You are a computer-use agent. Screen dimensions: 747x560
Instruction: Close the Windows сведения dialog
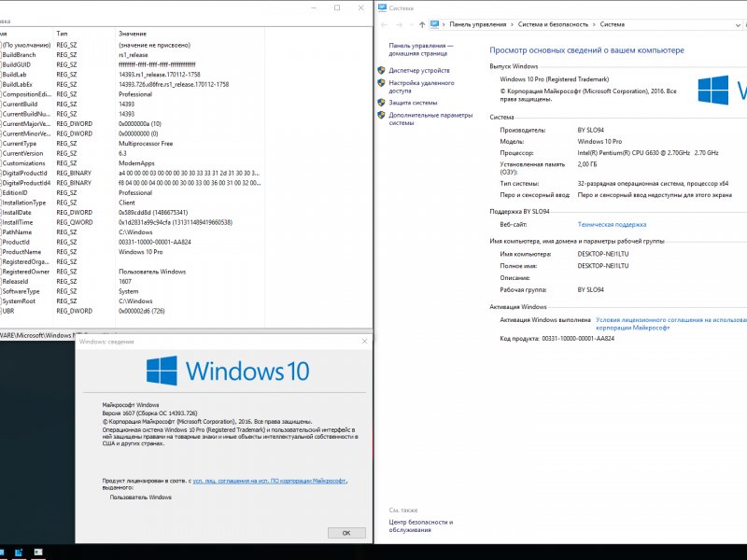point(364,341)
